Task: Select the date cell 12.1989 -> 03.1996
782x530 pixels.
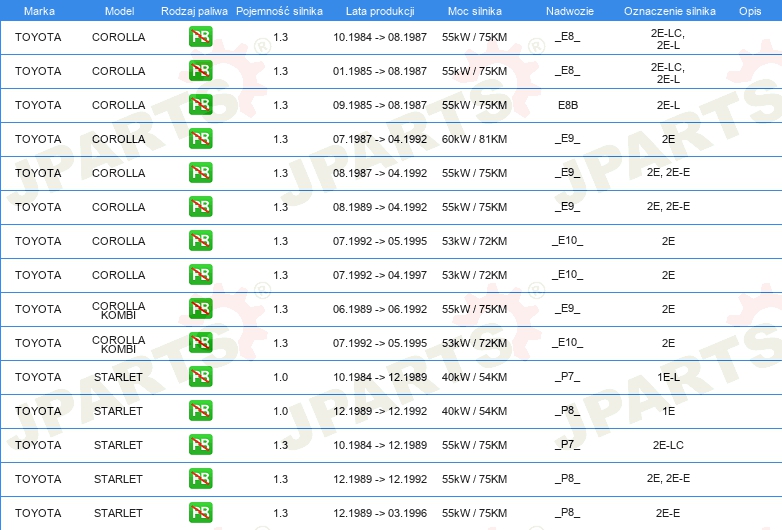Action: click(380, 513)
